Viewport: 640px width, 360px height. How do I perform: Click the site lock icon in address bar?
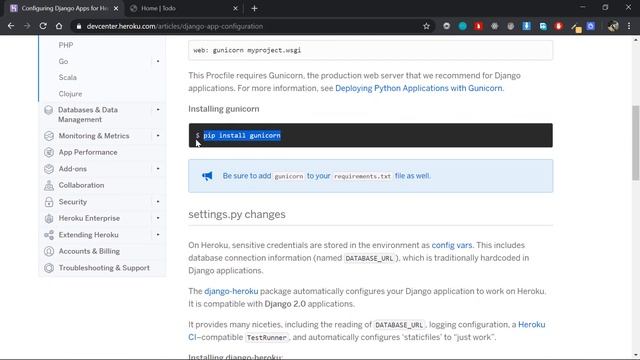[79, 26]
